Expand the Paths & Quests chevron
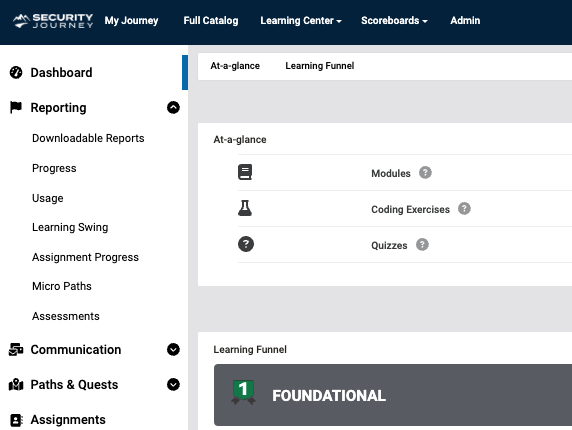Viewport: 572px width, 430px height. point(173,384)
